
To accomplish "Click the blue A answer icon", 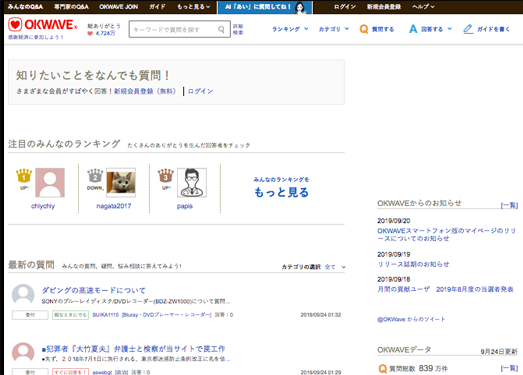I will 413,29.
